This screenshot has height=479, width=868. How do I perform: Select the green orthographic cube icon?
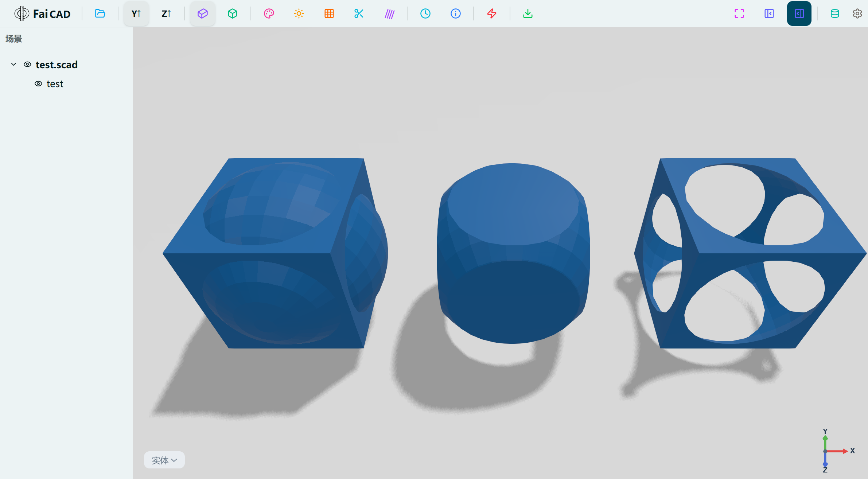point(233,13)
